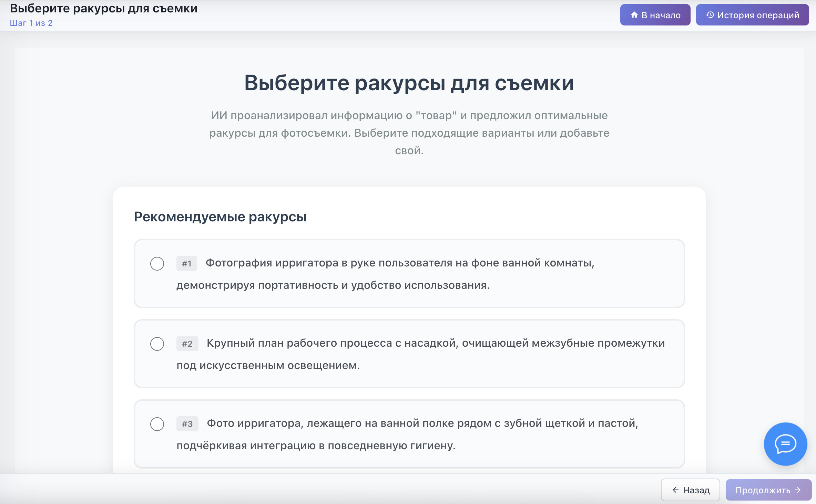Click the left arrow icon on Назад
Image resolution: width=816 pixels, height=504 pixels.
point(675,490)
